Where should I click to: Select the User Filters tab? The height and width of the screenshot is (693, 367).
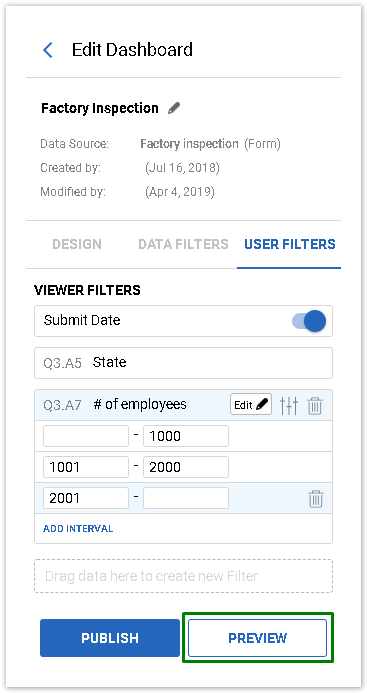click(x=290, y=244)
